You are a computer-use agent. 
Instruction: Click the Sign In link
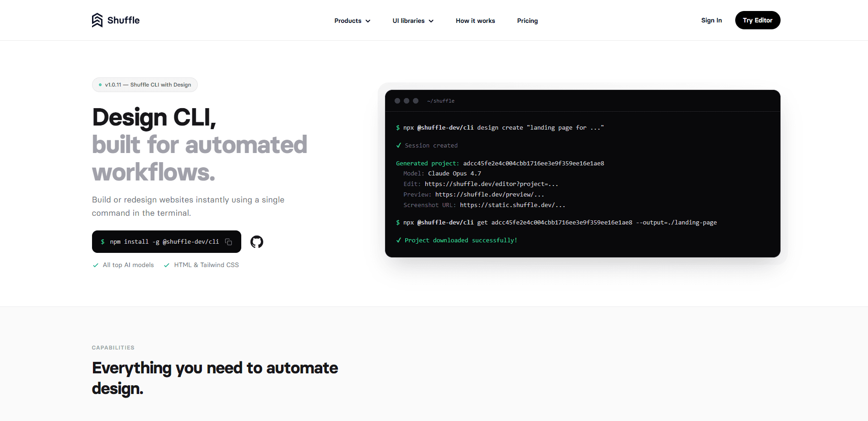[x=711, y=20]
